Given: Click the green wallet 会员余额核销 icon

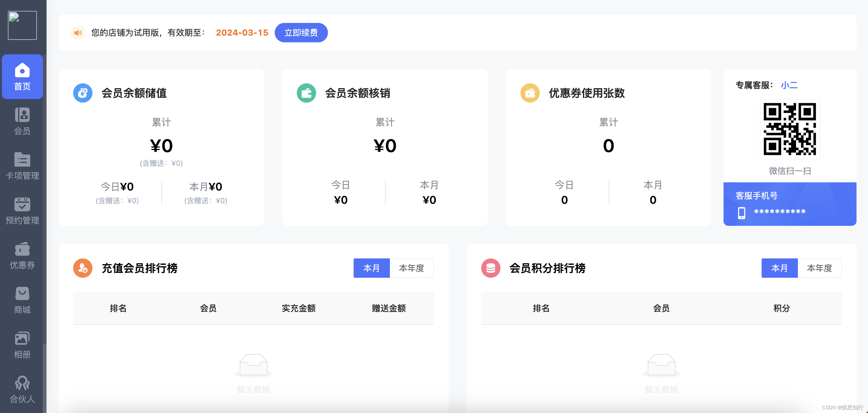Looking at the screenshot, I should click(x=306, y=93).
